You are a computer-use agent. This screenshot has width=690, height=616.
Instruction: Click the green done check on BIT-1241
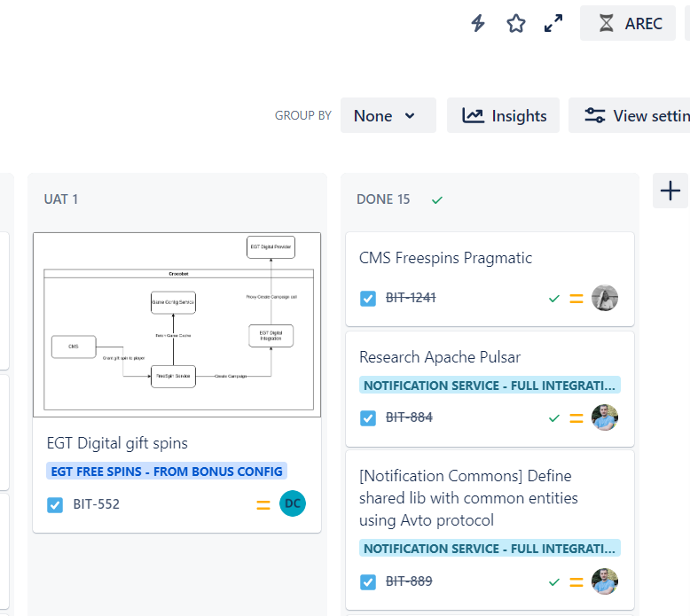[x=554, y=299]
